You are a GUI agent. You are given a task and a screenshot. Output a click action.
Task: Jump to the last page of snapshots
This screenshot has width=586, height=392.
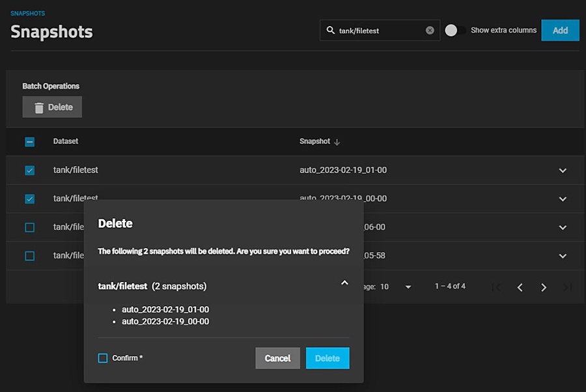tap(567, 287)
